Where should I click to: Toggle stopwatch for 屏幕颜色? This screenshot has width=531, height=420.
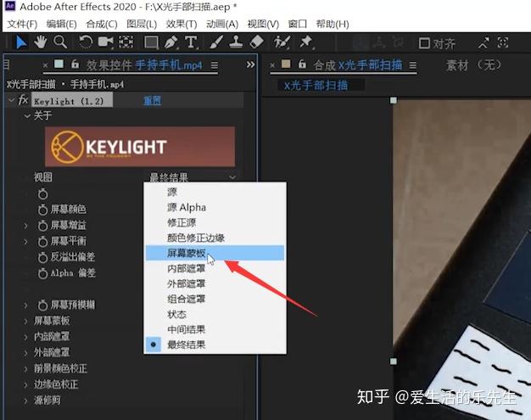coord(42,210)
